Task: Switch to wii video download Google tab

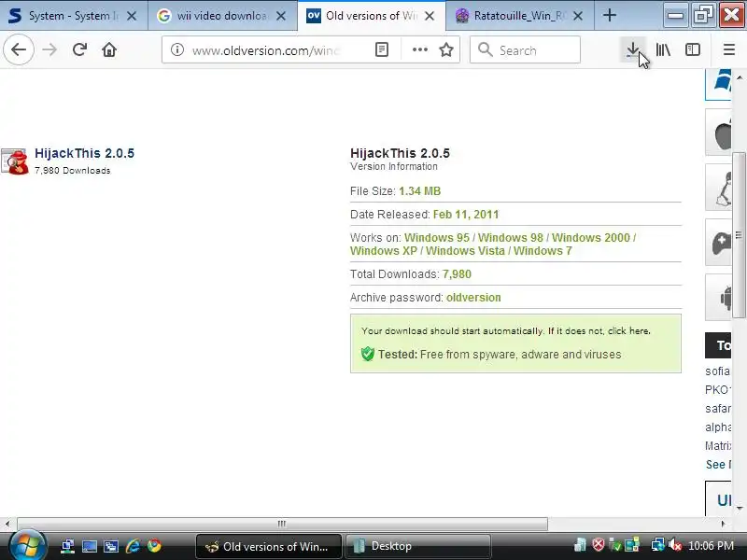Action: pyautogui.click(x=222, y=16)
